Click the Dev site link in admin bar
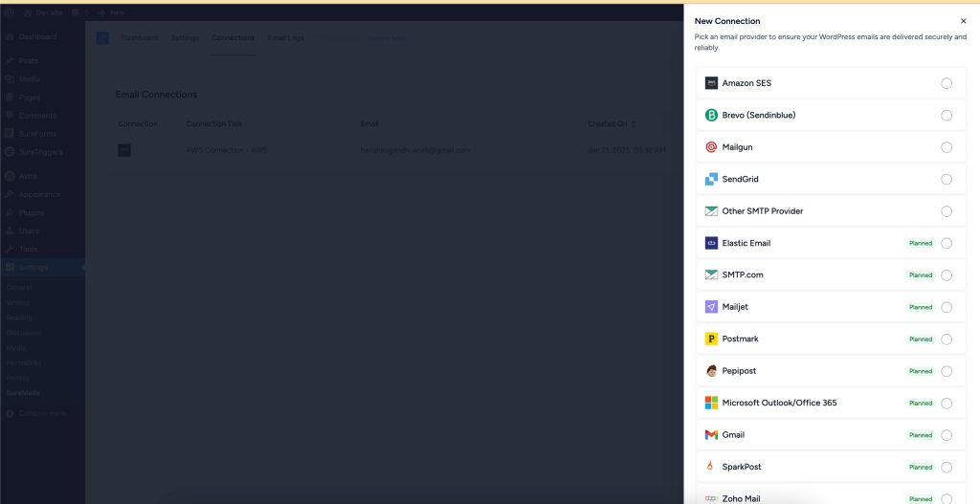 point(43,12)
